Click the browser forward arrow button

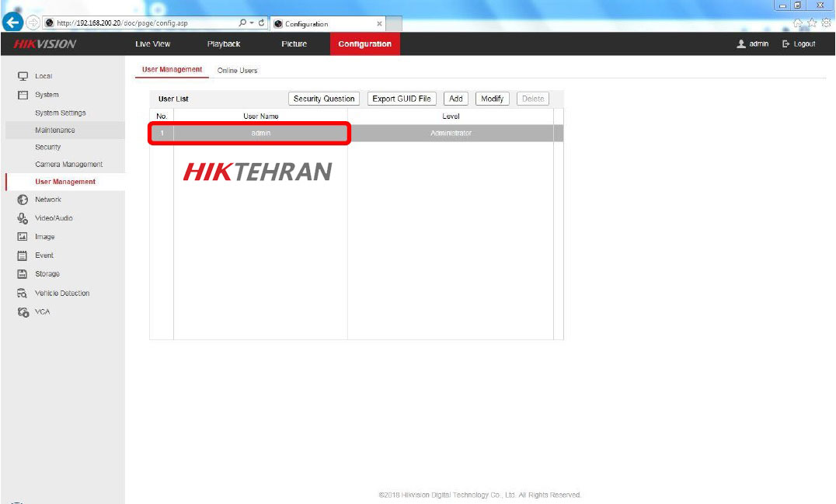[x=33, y=23]
